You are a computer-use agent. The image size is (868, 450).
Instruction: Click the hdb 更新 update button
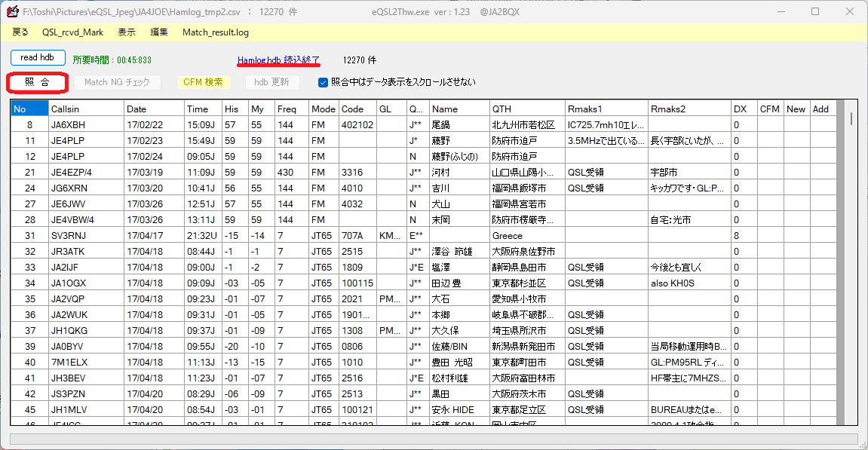pos(272,82)
